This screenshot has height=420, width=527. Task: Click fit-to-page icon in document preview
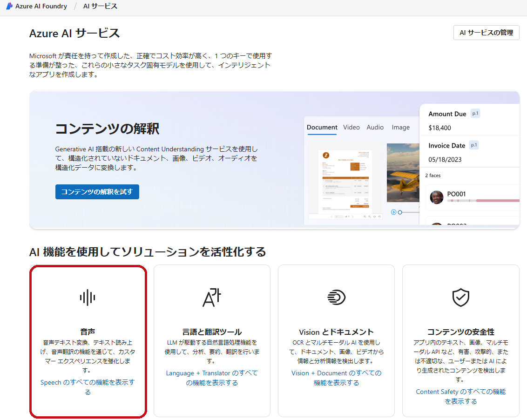click(375, 217)
